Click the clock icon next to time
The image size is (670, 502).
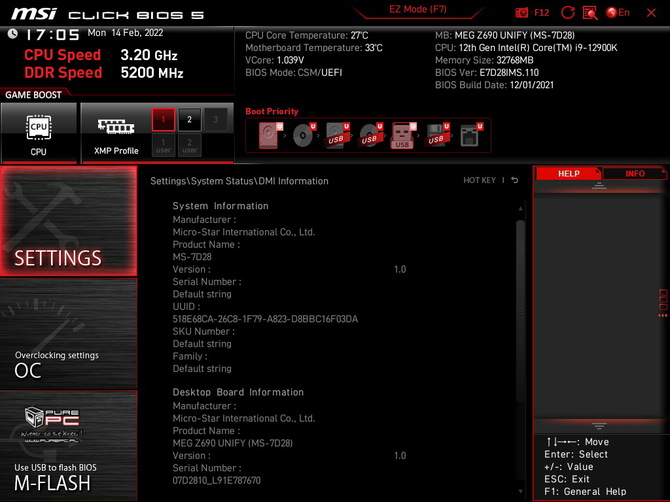[x=13, y=34]
